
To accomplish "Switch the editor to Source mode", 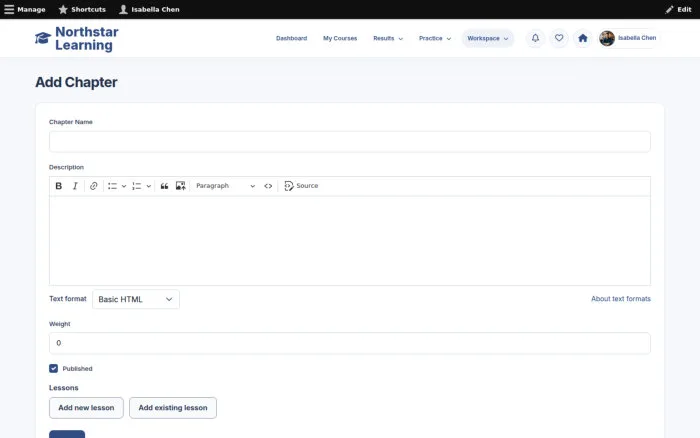I will pos(301,186).
